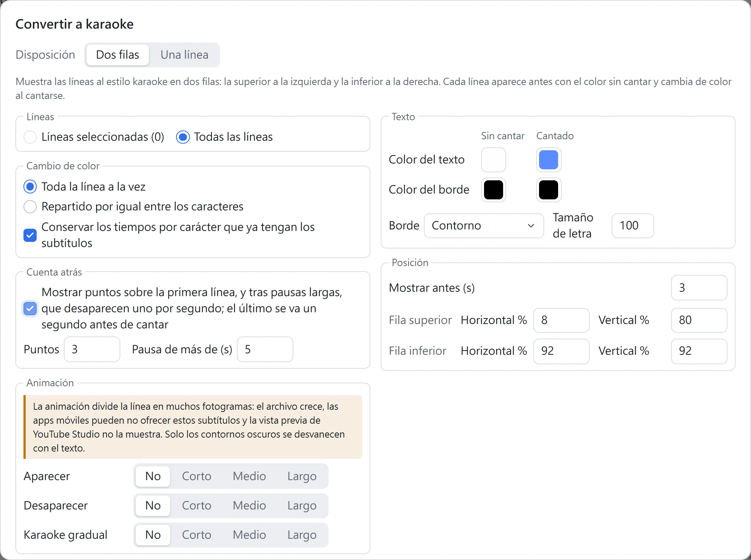Switch to the Una línea layout

[184, 55]
